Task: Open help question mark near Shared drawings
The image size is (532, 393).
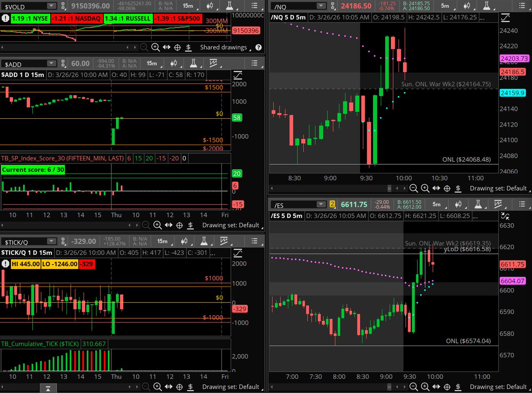Action: pyautogui.click(x=258, y=47)
